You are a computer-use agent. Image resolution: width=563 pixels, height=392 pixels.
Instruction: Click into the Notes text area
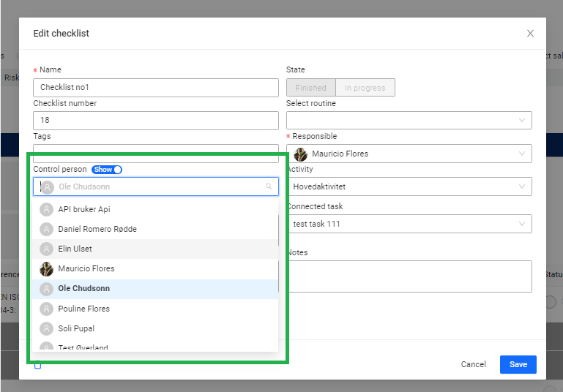pyautogui.click(x=409, y=276)
